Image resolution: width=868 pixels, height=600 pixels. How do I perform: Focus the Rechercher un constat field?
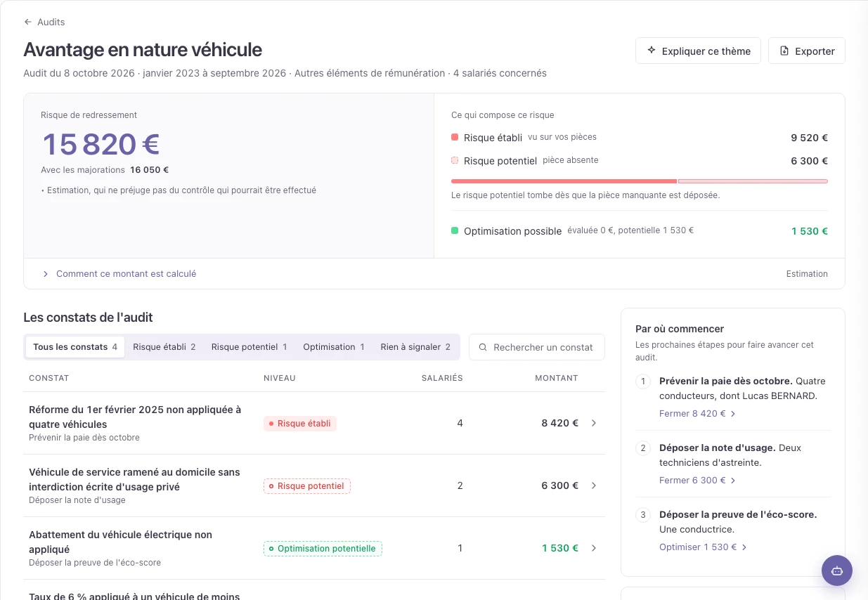coord(537,347)
